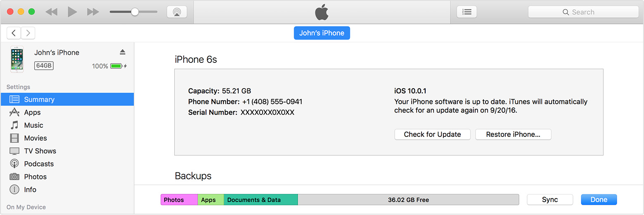
Task: Adjust the volume slider knob
Action: (x=135, y=12)
